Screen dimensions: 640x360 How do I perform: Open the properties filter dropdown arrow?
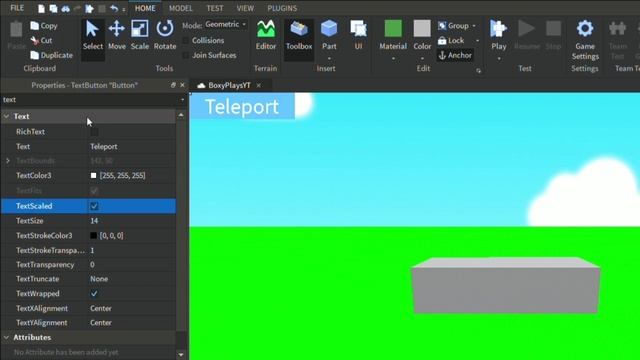[x=182, y=100]
